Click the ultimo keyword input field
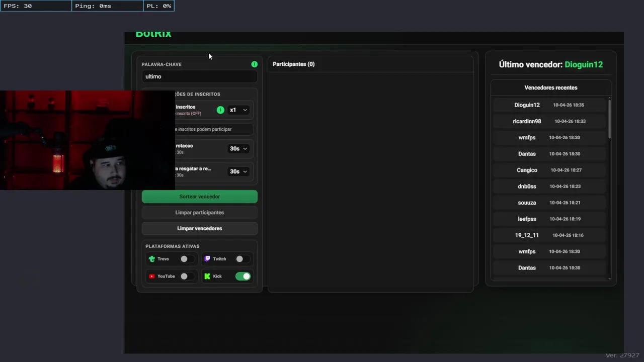 [199, 76]
